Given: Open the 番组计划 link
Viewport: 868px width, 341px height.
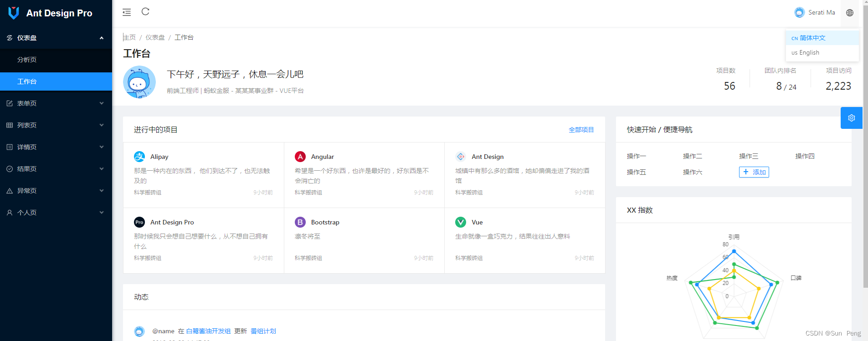Looking at the screenshot, I should click(x=263, y=331).
